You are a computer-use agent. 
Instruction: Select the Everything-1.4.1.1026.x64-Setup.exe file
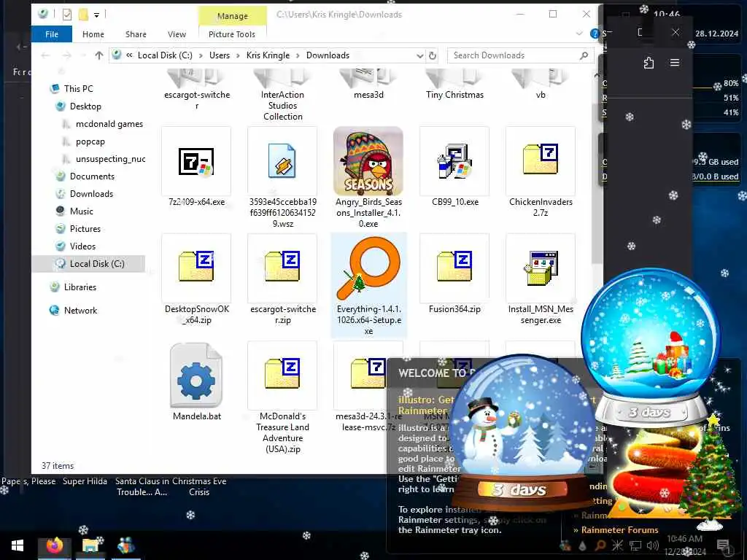coord(368,285)
